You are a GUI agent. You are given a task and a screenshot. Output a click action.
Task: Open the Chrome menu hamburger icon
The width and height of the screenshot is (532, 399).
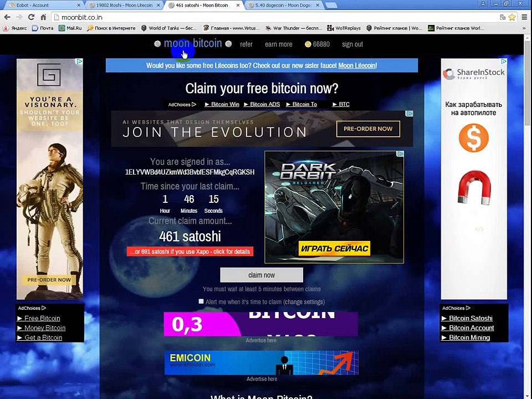524,17
